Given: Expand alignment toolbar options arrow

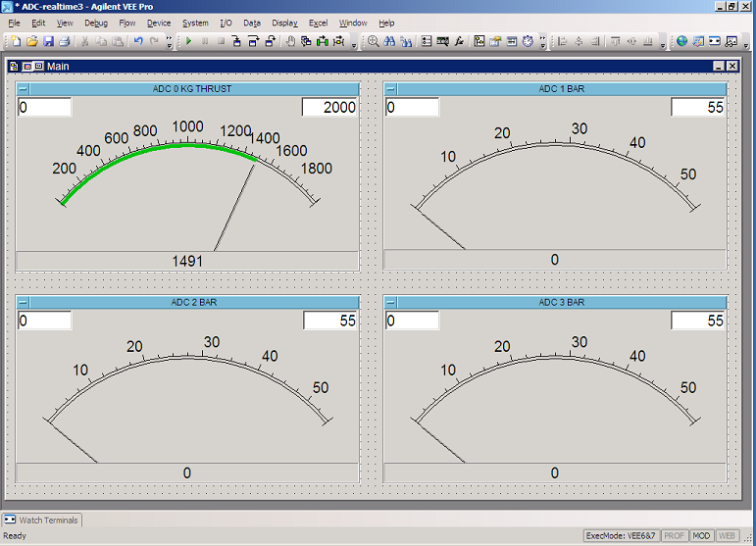Looking at the screenshot, I should pos(663,45).
